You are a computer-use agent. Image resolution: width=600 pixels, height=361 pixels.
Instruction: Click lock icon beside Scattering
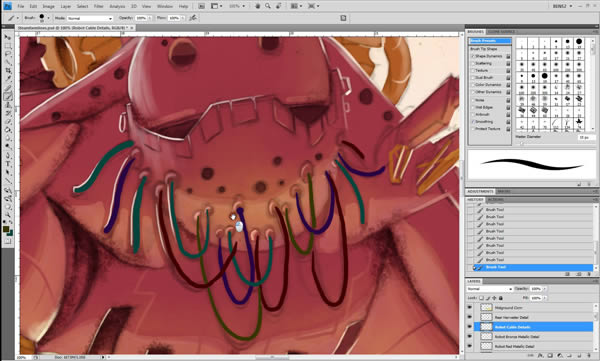tap(508, 64)
